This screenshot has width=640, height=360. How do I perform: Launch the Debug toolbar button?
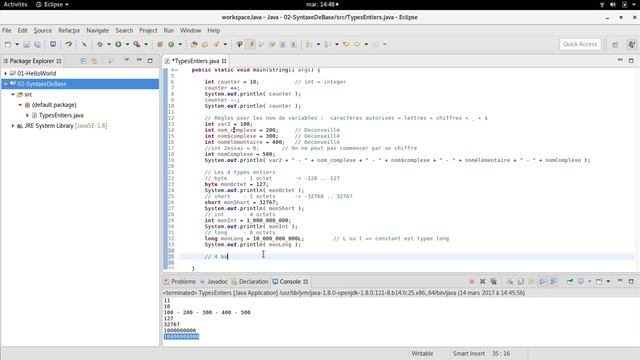pos(100,44)
